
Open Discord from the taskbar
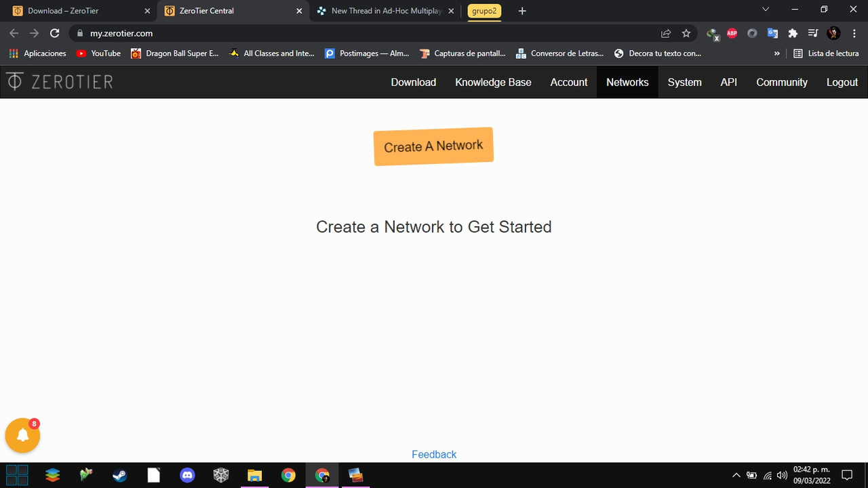tap(187, 475)
